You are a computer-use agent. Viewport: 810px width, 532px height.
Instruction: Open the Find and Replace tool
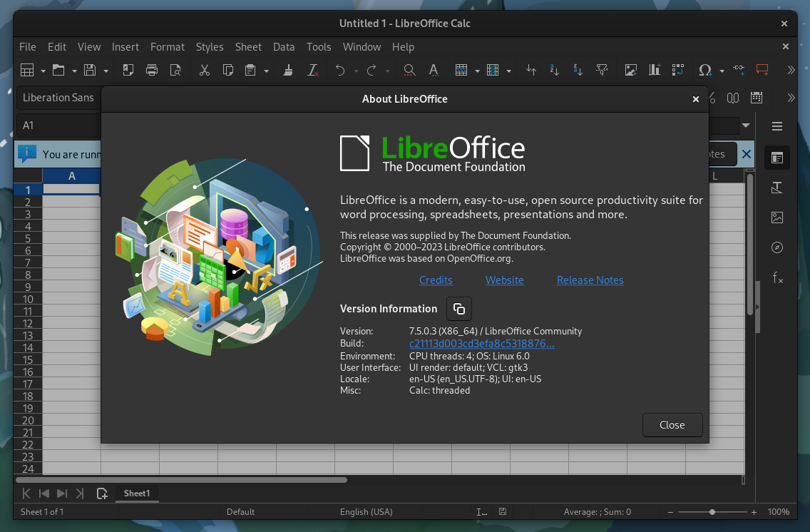409,70
